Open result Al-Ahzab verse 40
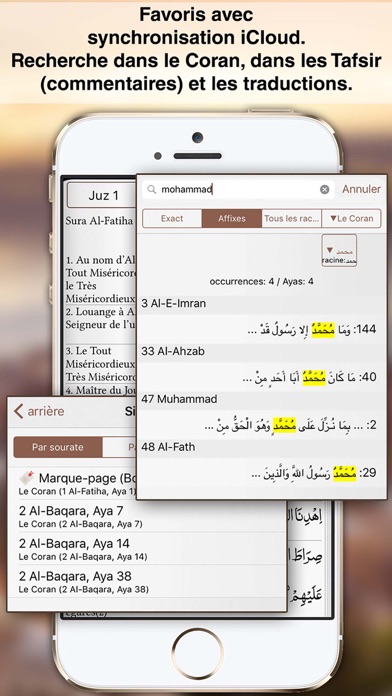The image size is (392, 696). coord(262,377)
